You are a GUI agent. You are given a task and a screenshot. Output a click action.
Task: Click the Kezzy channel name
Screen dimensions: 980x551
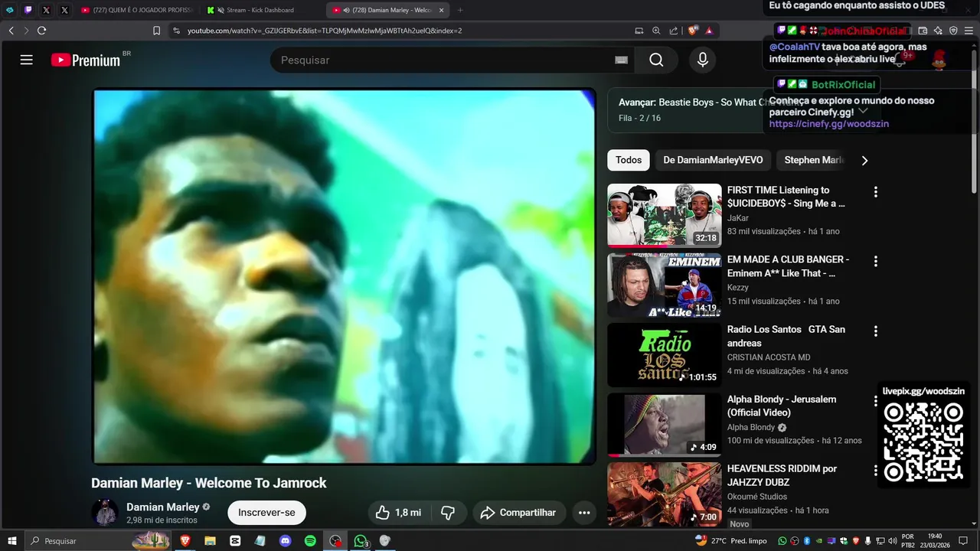click(738, 288)
